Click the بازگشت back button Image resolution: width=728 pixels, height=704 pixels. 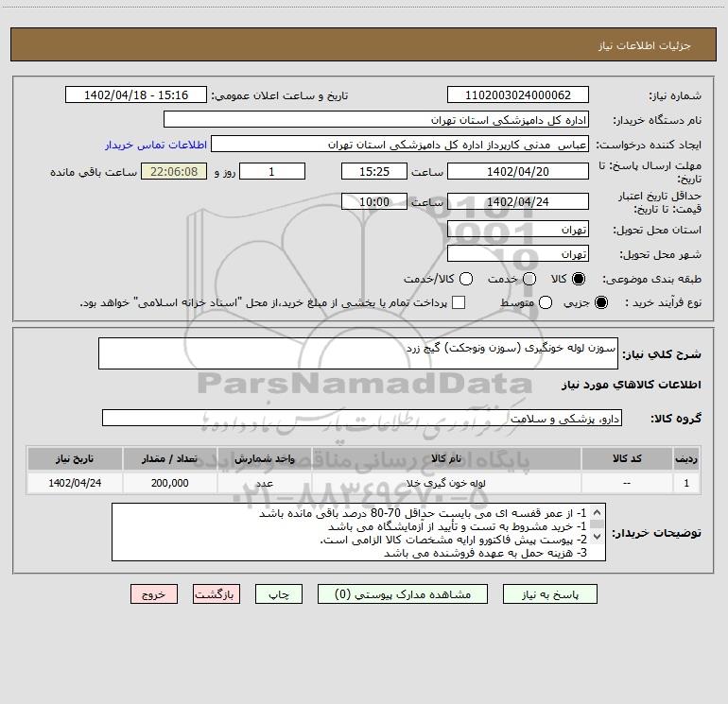(x=217, y=594)
